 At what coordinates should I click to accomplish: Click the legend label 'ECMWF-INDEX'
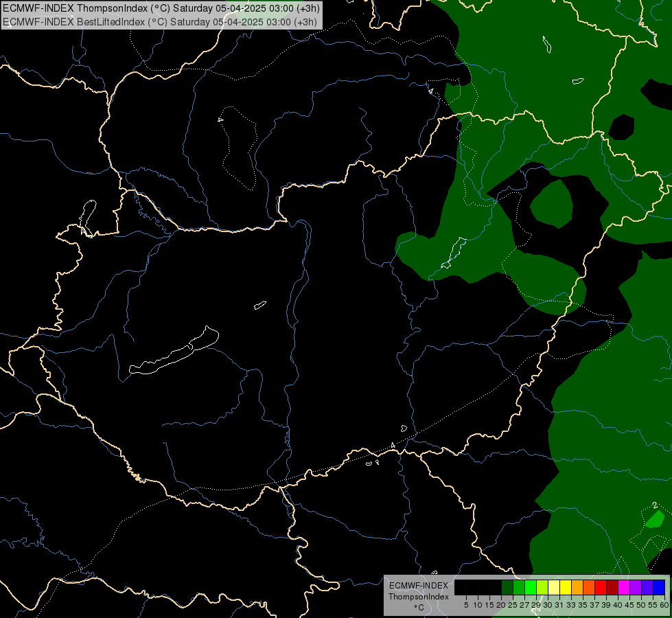pyautogui.click(x=418, y=586)
